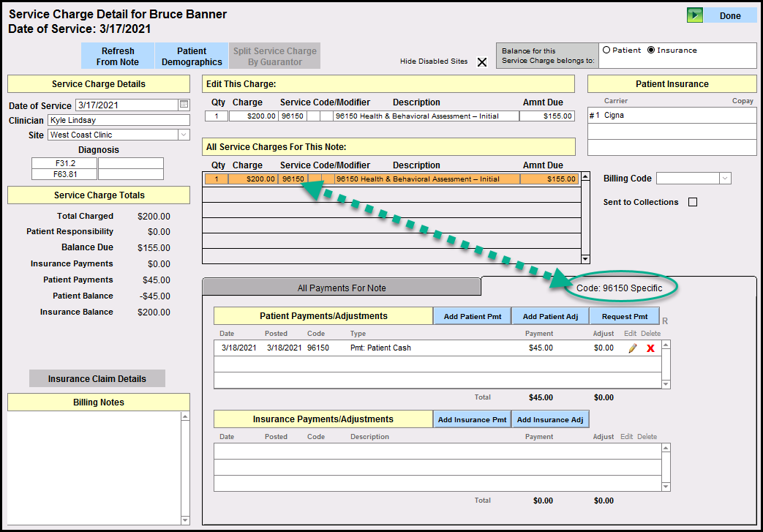Open the Date of Service calendar picker
This screenshot has height=532, width=763.
click(184, 105)
